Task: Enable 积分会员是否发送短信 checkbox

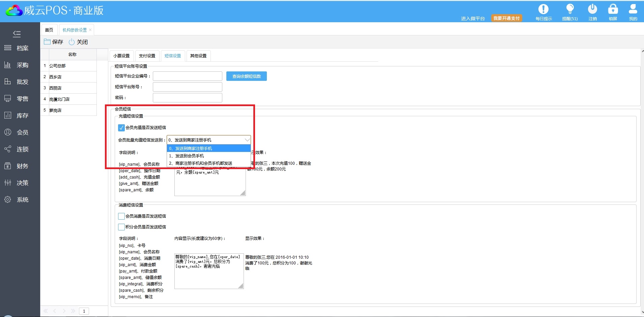Action: coord(121,227)
